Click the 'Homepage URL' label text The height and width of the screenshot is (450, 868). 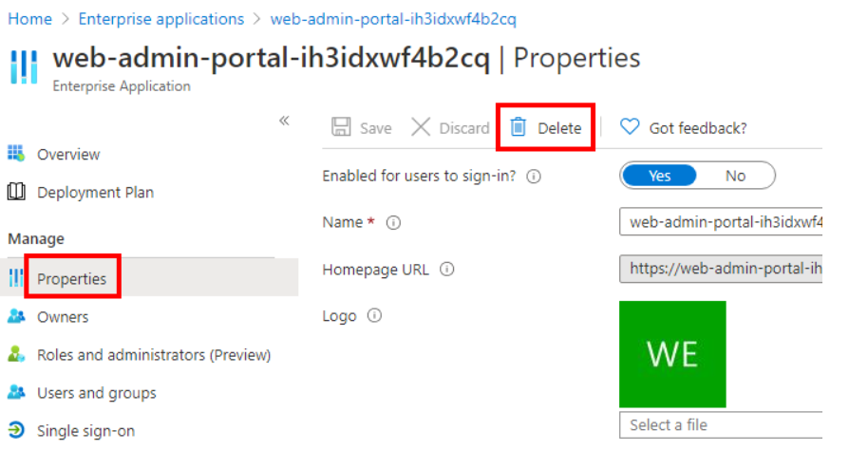click(375, 270)
